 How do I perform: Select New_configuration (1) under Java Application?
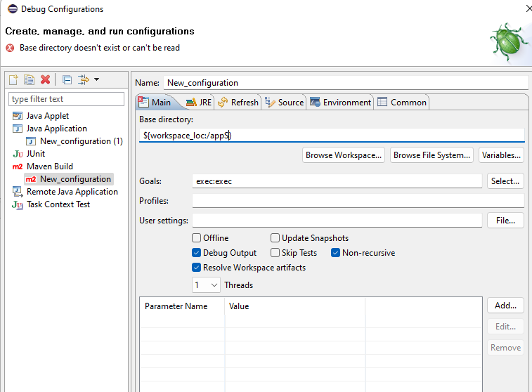pyautogui.click(x=81, y=141)
